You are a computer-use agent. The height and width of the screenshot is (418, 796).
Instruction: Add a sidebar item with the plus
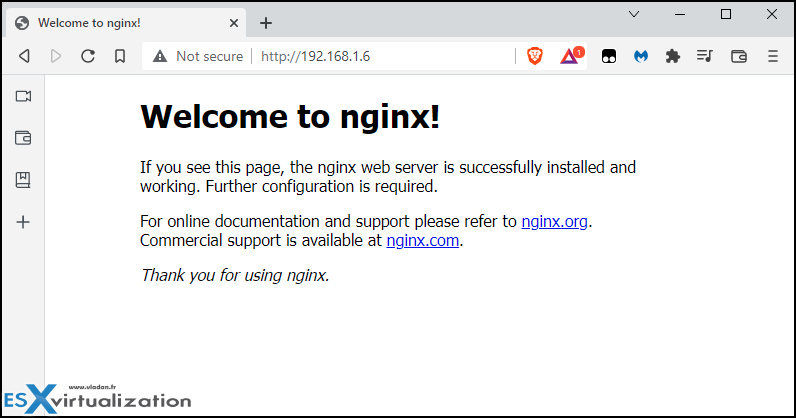(23, 222)
